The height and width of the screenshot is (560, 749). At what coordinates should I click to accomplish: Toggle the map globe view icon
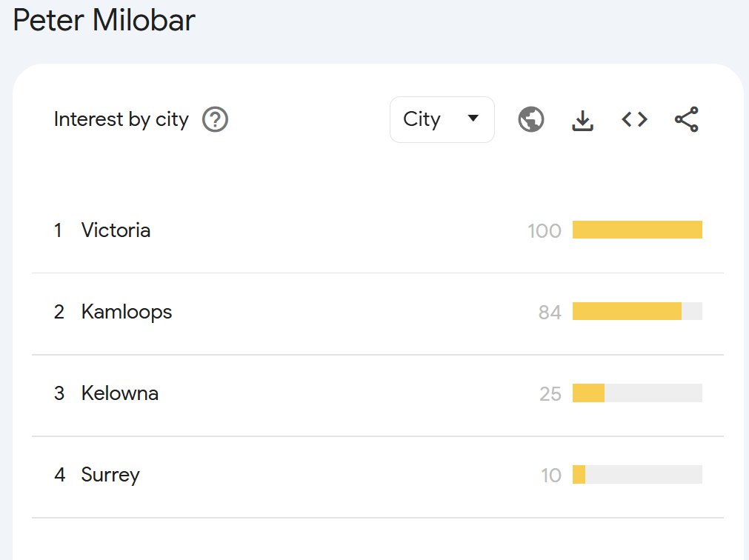click(530, 119)
